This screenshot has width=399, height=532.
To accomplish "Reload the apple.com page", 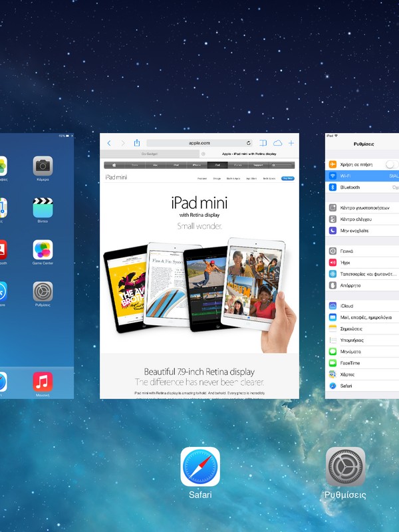I will click(x=248, y=143).
